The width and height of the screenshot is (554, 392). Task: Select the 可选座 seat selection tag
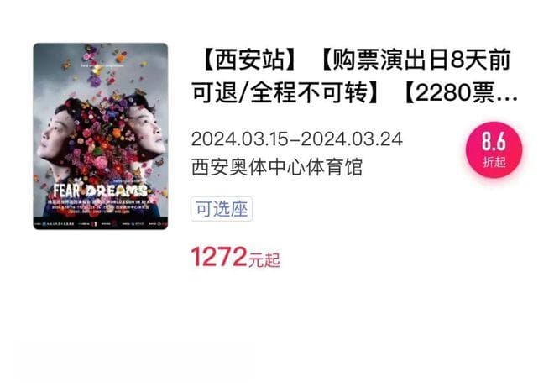[222, 209]
